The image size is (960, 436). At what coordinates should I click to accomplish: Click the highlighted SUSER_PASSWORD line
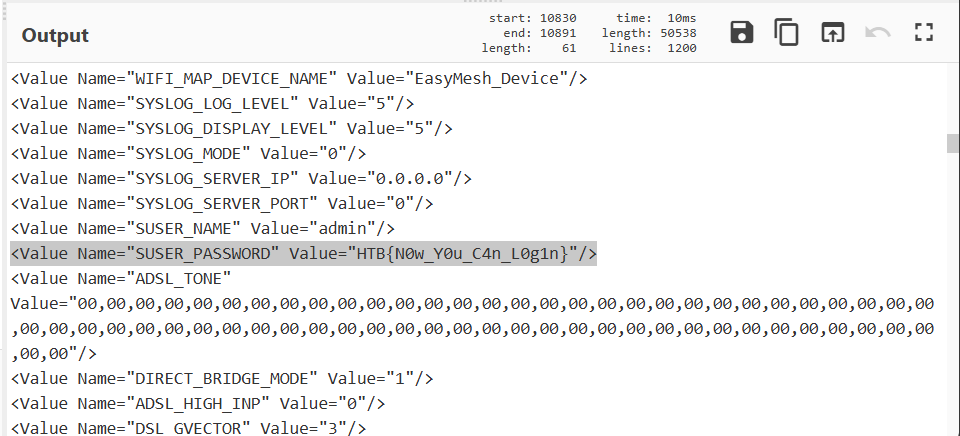(303, 253)
